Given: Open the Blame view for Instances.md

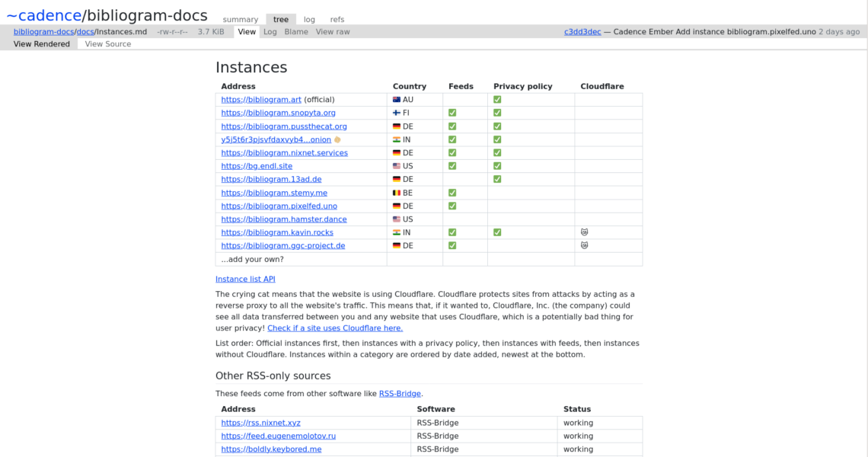Looking at the screenshot, I should point(296,32).
